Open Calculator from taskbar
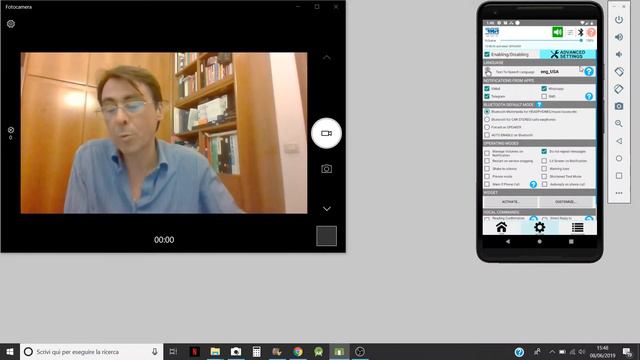The height and width of the screenshot is (360, 640). pos(256,351)
